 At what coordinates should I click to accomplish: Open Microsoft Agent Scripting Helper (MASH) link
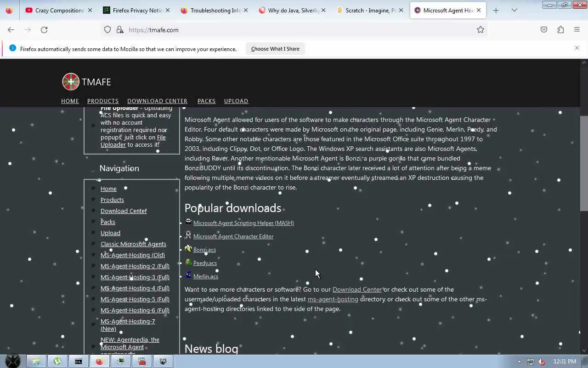pyautogui.click(x=243, y=223)
